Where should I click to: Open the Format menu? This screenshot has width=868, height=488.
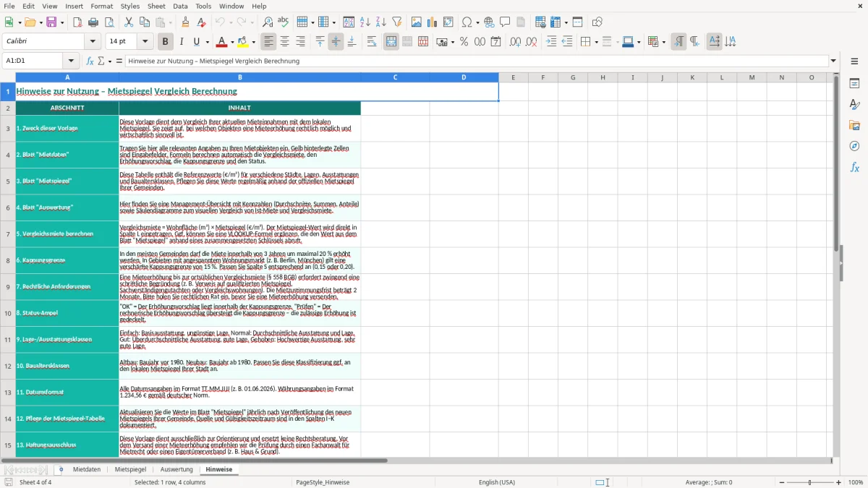tap(101, 6)
